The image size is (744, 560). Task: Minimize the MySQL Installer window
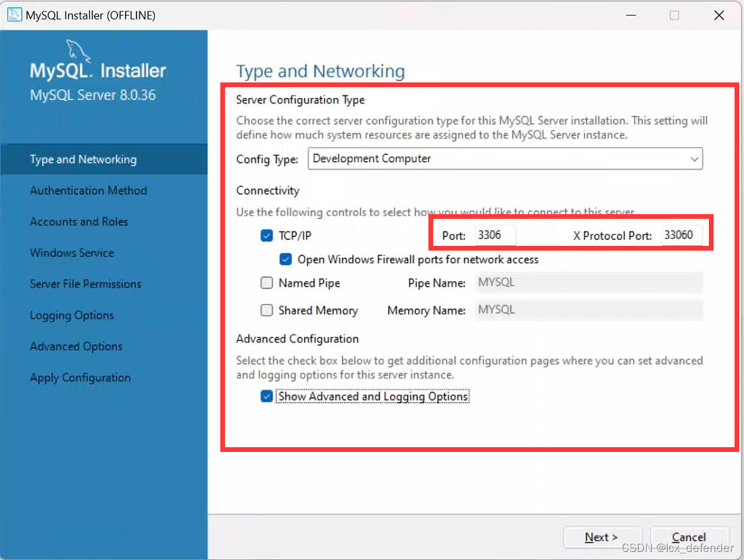(630, 15)
